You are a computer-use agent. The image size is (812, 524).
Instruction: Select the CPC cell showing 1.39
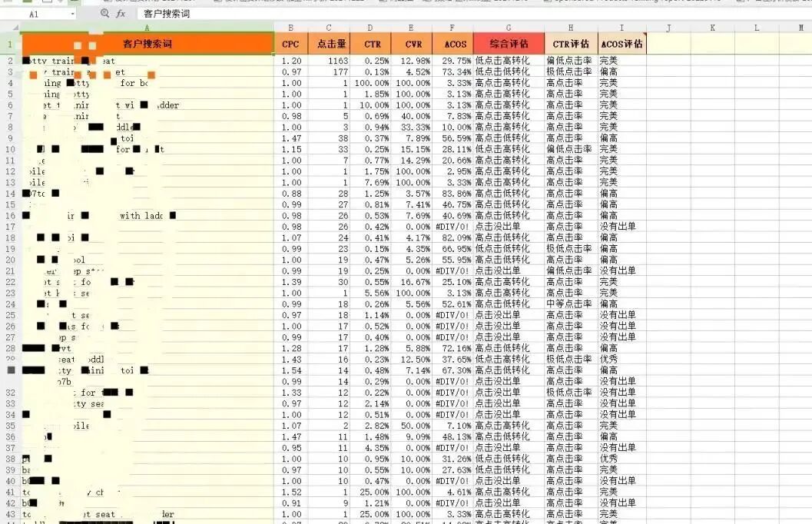pyautogui.click(x=290, y=282)
